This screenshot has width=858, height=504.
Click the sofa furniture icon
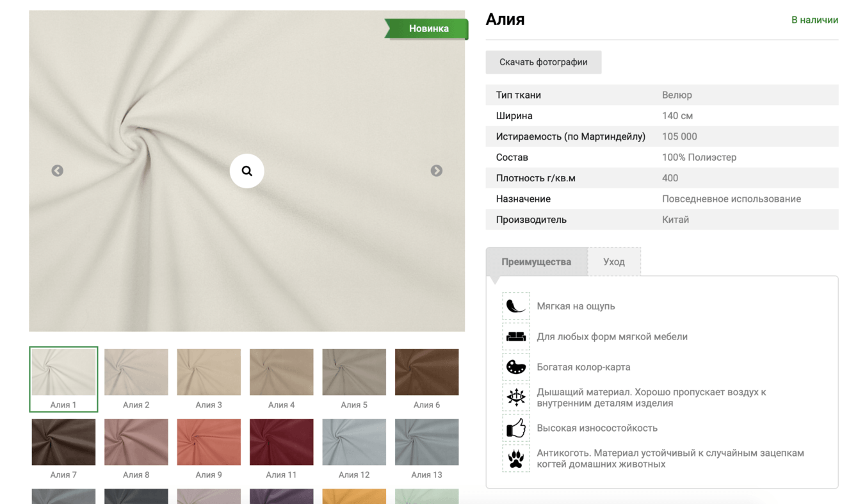click(515, 336)
